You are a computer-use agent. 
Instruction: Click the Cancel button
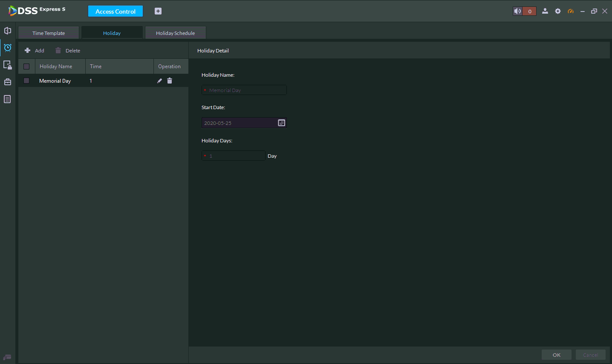point(591,355)
